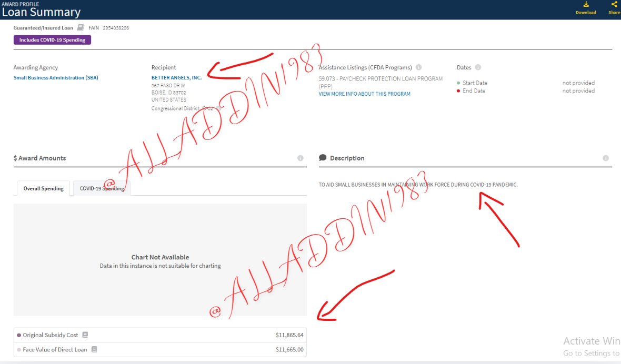Click the Face Value of Direct Loan label
Screen dimensions: 621x364
[55, 349]
